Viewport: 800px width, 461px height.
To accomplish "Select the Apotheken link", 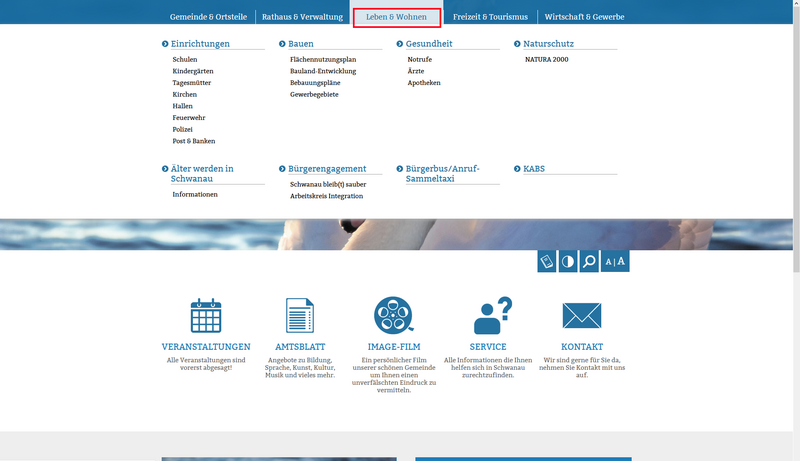I will tap(424, 83).
